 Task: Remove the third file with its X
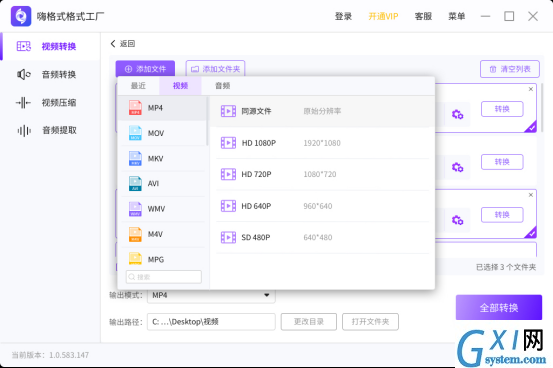(x=531, y=195)
